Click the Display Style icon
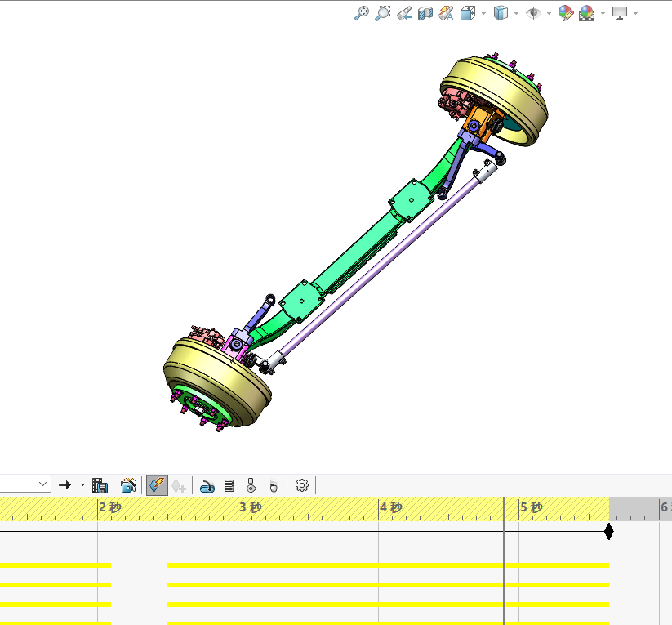The image size is (672, 625). (x=501, y=13)
